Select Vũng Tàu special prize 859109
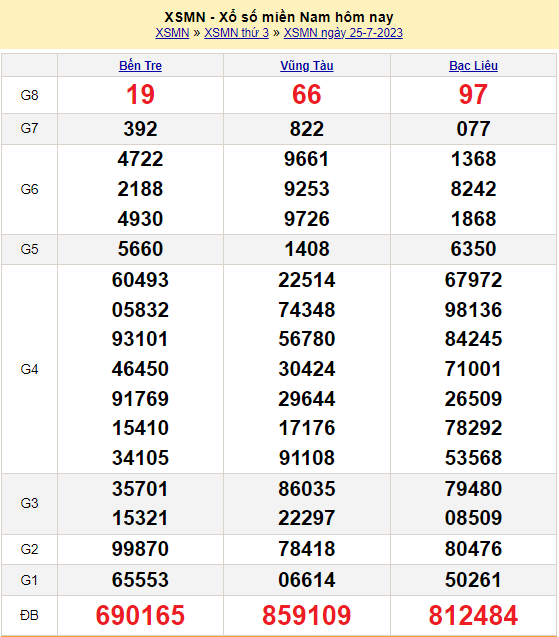The height and width of the screenshot is (637, 559). click(x=307, y=615)
